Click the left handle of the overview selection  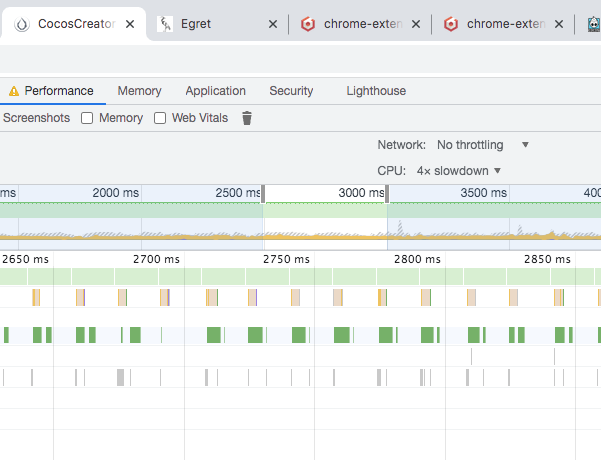(x=263, y=194)
